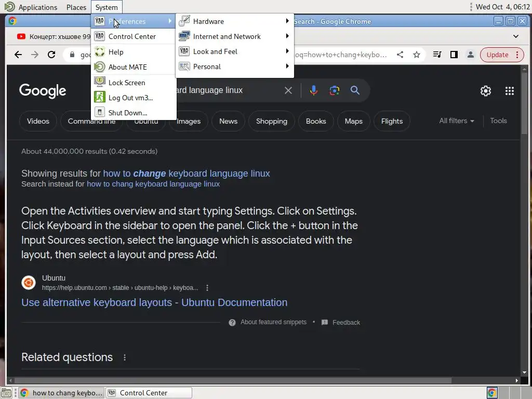Start Google voice search microphone

point(314,90)
